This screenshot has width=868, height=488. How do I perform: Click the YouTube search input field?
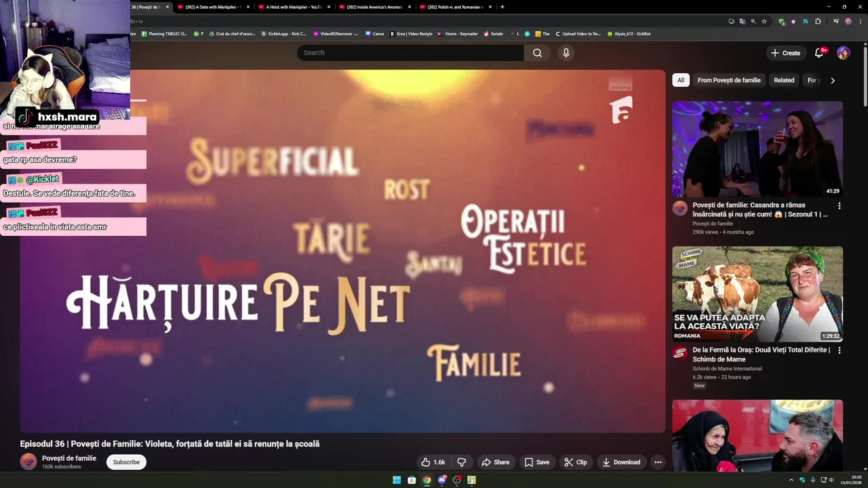click(410, 53)
